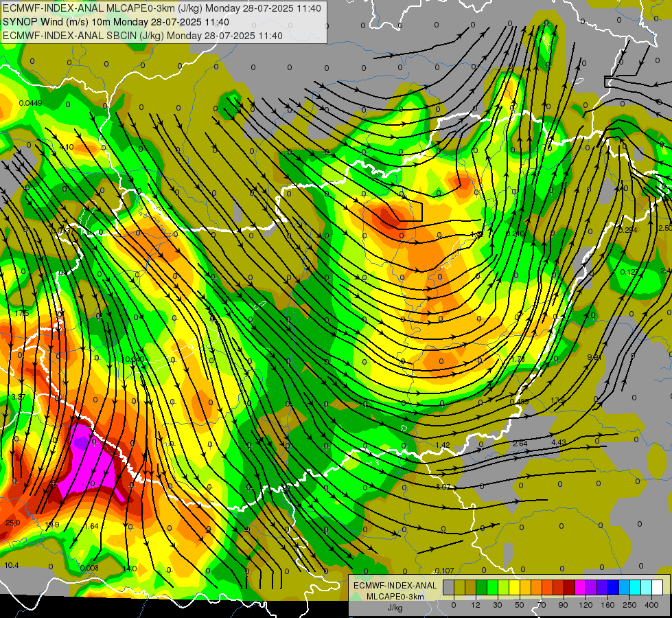Viewport: 672px width, 618px height.
Task: Click the legend label MLCAPE0-3km
Action: [x=395, y=597]
